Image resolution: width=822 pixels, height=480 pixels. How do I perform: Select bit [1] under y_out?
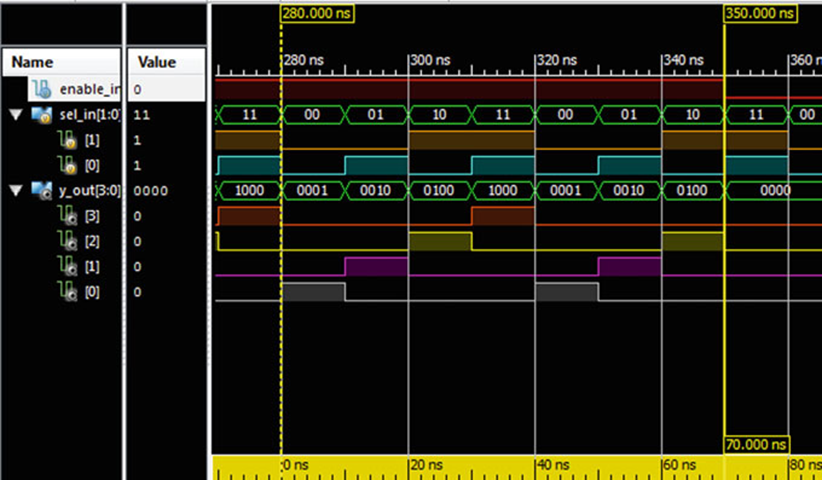tap(92, 267)
